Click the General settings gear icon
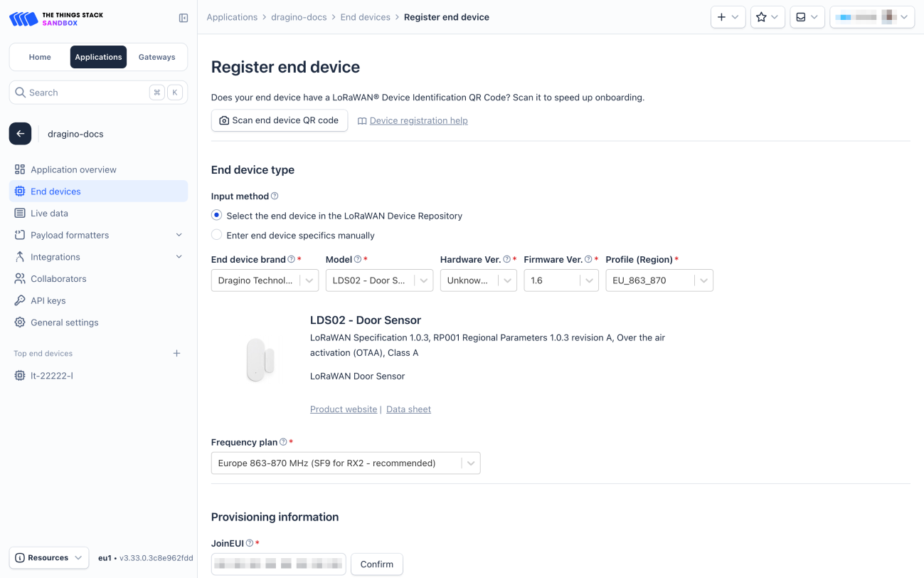 20,322
